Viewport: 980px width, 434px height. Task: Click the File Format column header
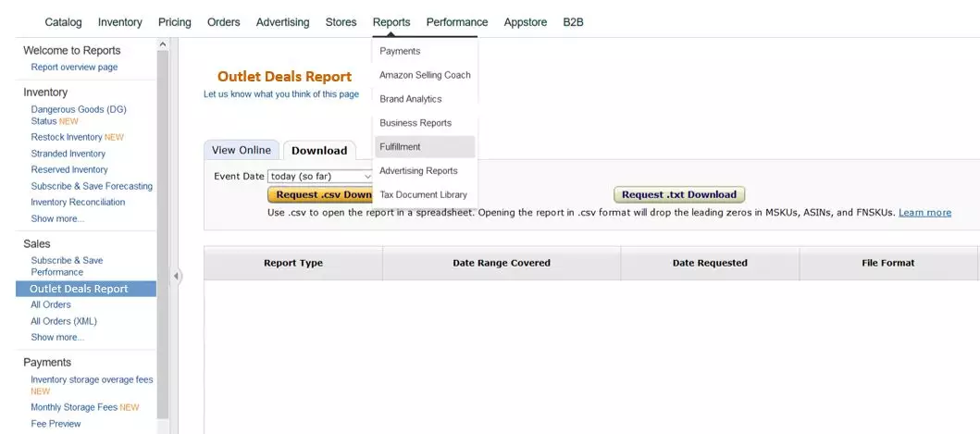[x=888, y=264]
